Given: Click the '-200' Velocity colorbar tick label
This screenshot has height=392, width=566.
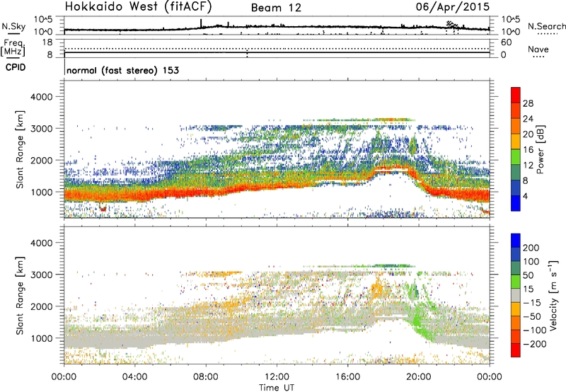Looking at the screenshot, I should click(534, 344).
